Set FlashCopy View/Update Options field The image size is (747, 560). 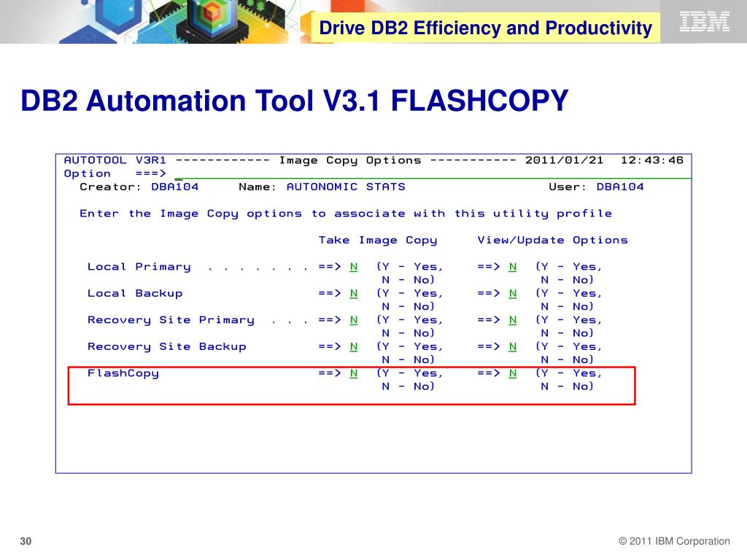click(x=513, y=373)
